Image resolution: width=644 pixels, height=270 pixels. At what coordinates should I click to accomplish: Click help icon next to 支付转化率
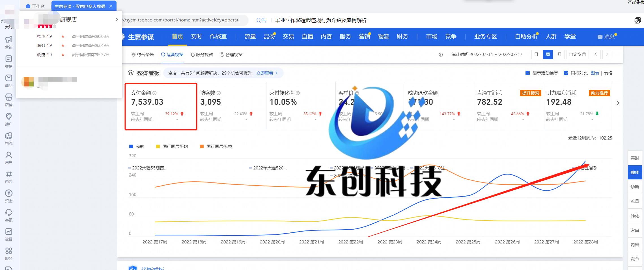[x=298, y=93]
